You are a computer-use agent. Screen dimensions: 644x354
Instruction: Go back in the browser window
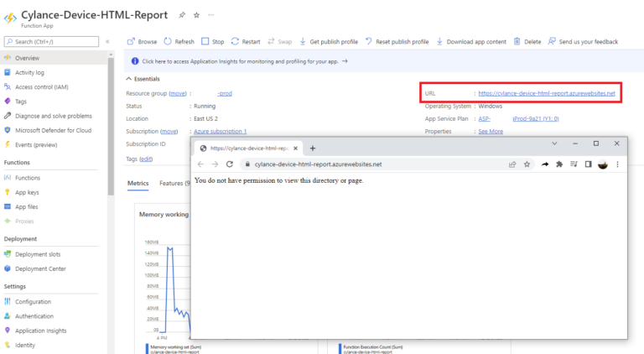pyautogui.click(x=200, y=164)
